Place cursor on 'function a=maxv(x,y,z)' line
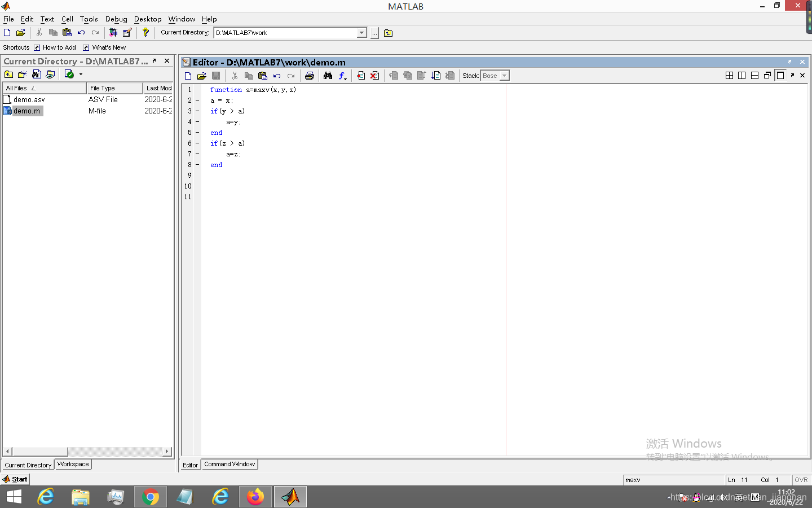This screenshot has width=812, height=508. click(x=253, y=90)
